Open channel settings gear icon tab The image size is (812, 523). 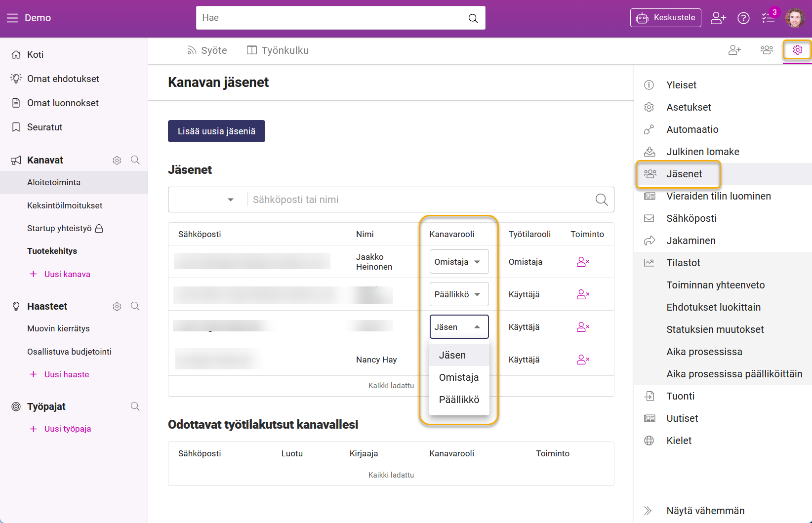[x=797, y=50]
